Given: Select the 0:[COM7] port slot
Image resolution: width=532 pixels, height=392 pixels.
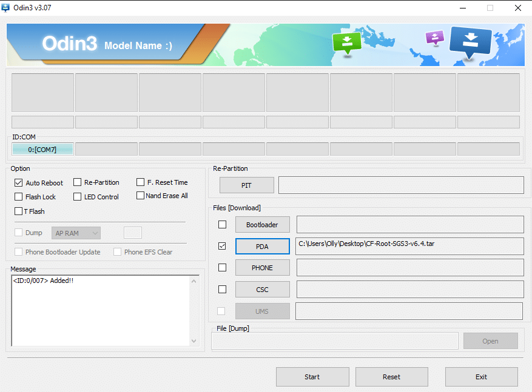Looking at the screenshot, I should [42, 149].
